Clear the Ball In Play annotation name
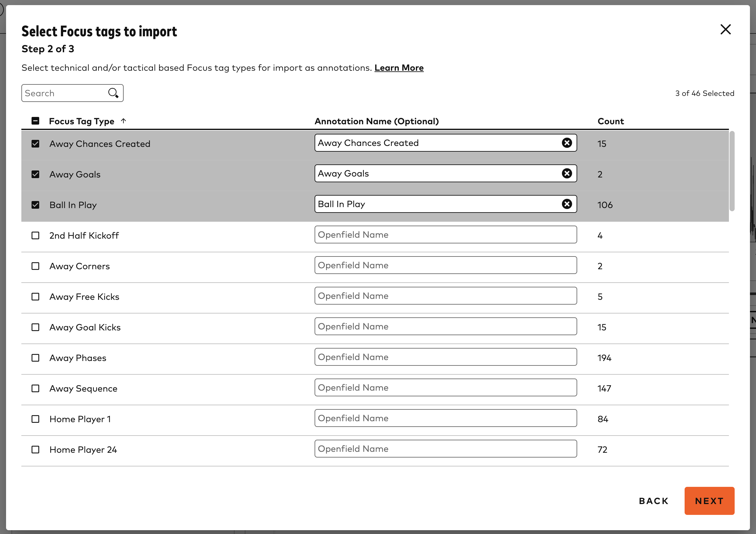 tap(567, 204)
